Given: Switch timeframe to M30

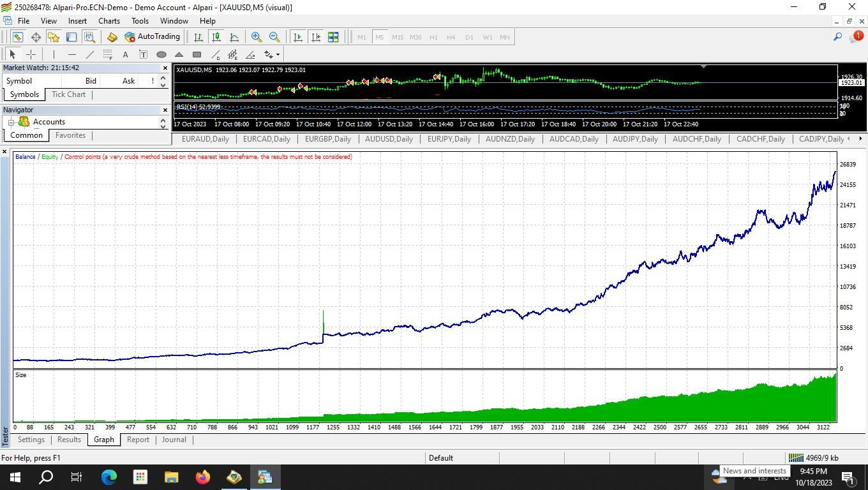Looking at the screenshot, I should [415, 37].
